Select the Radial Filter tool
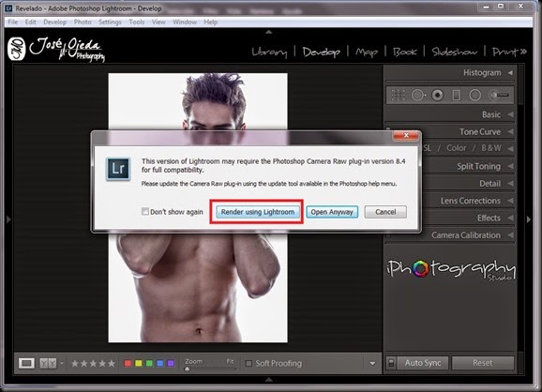542x392 pixels. (474, 95)
